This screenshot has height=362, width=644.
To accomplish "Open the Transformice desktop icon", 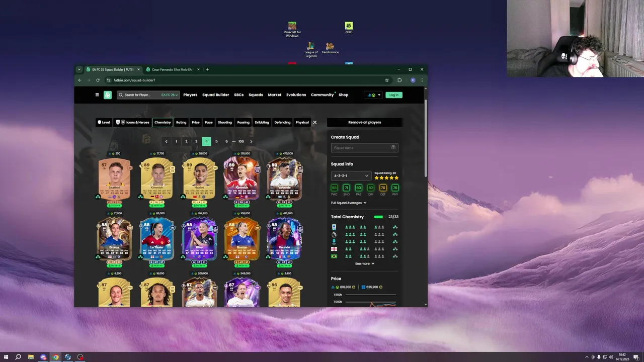I will pos(330,48).
